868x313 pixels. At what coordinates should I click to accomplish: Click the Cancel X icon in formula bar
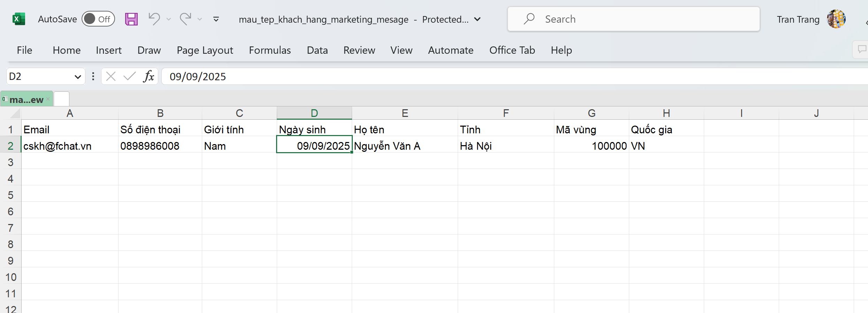pyautogui.click(x=111, y=76)
